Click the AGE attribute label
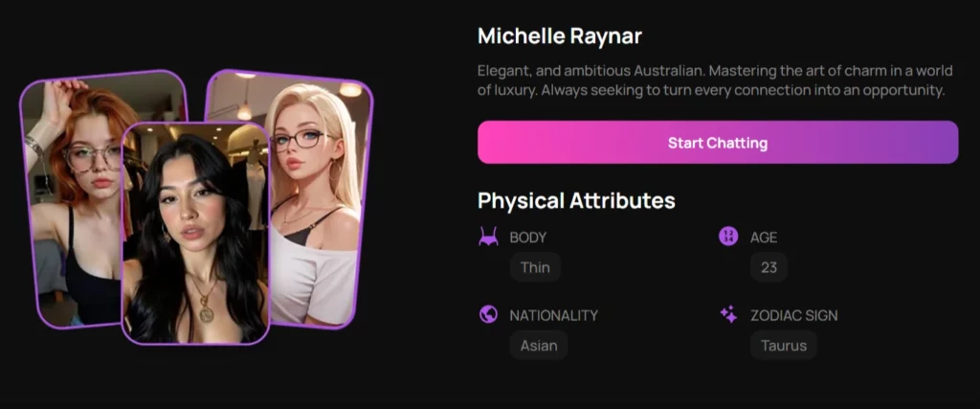The height and width of the screenshot is (409, 980). [764, 238]
